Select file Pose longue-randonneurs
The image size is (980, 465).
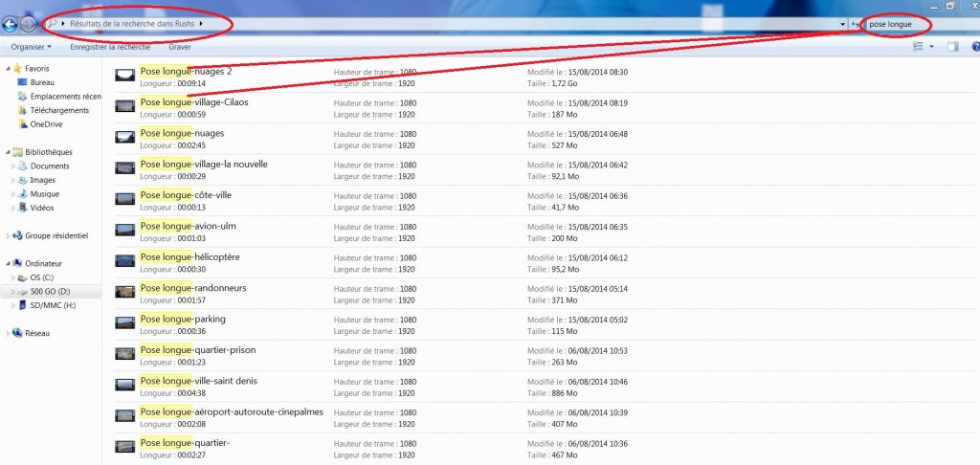193,287
